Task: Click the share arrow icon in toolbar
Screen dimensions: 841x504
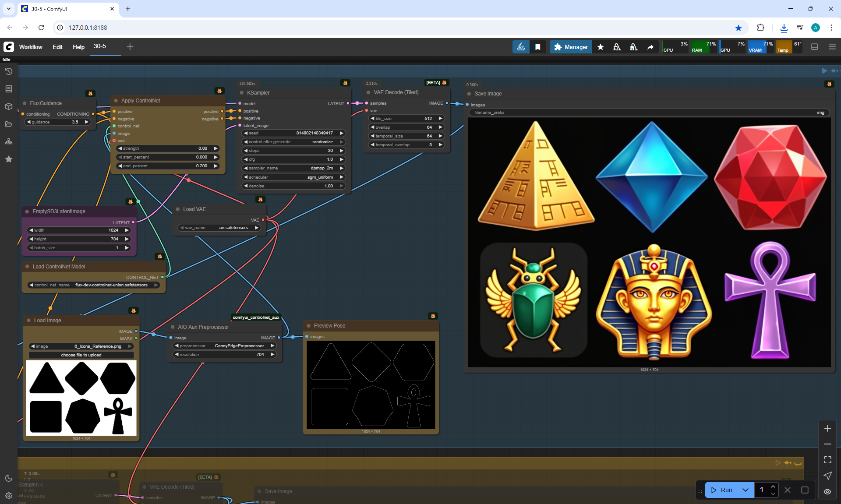Action: point(650,47)
